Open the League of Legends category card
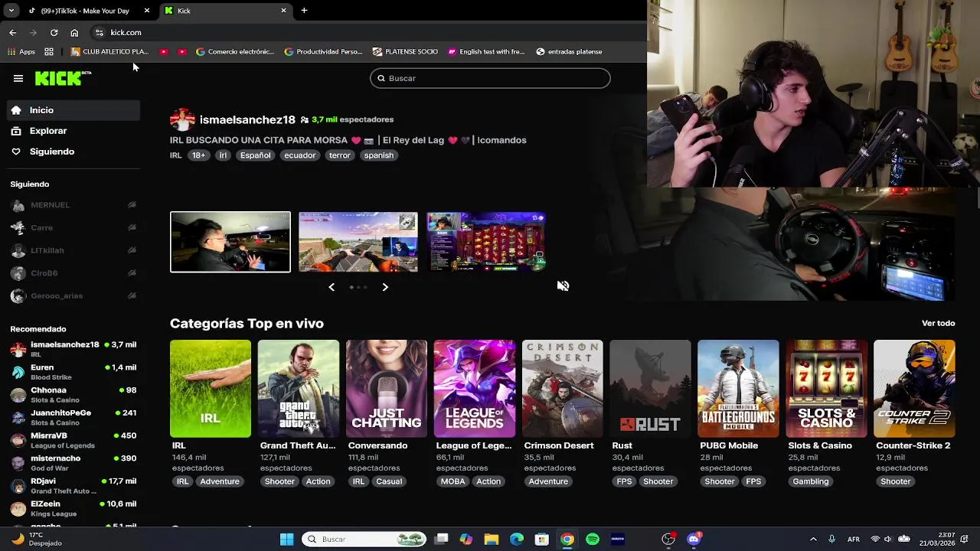This screenshot has height=551, width=980. click(475, 389)
